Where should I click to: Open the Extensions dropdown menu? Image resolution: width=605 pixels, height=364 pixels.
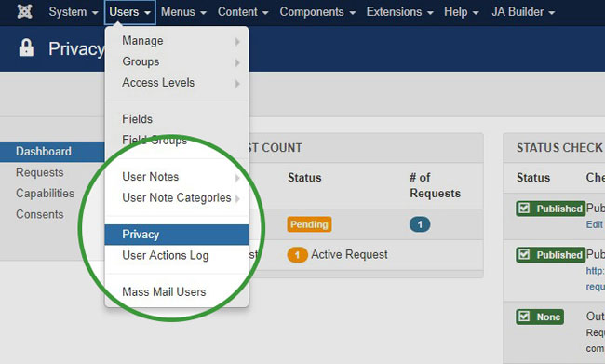tap(399, 12)
